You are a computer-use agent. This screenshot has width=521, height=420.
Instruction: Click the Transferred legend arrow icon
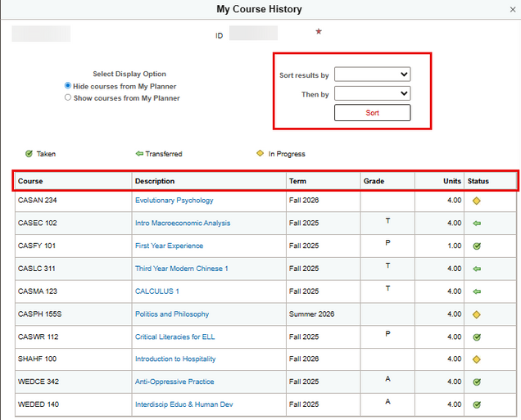click(x=139, y=153)
